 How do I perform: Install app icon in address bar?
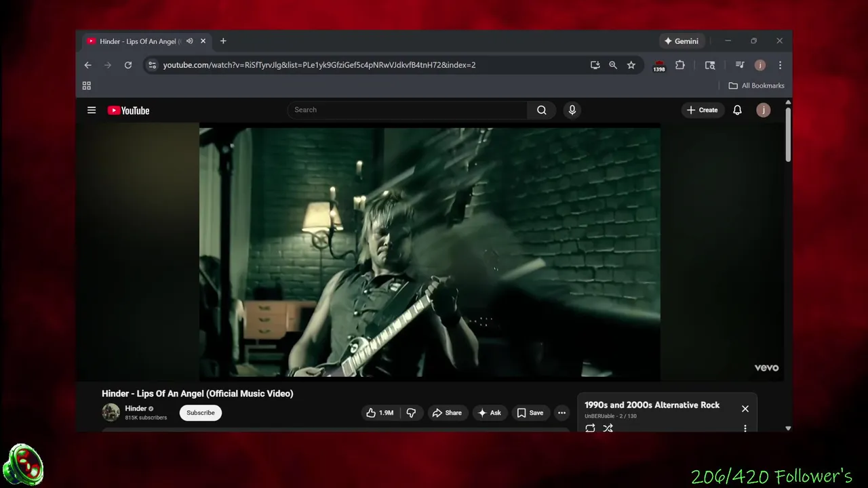point(595,65)
